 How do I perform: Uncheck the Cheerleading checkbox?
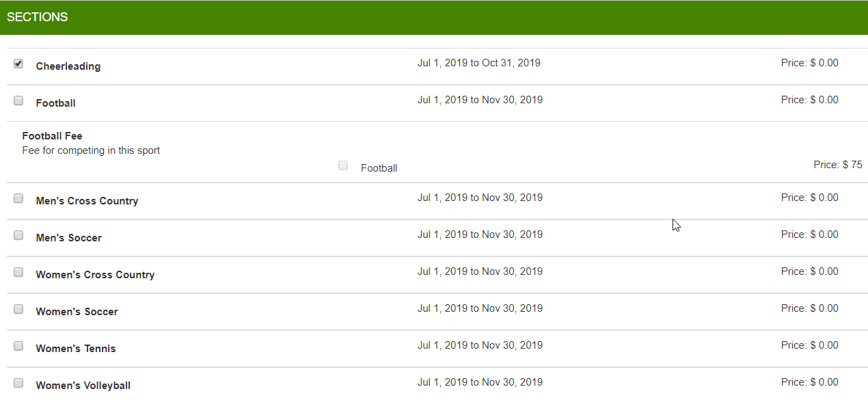pyautogui.click(x=18, y=64)
